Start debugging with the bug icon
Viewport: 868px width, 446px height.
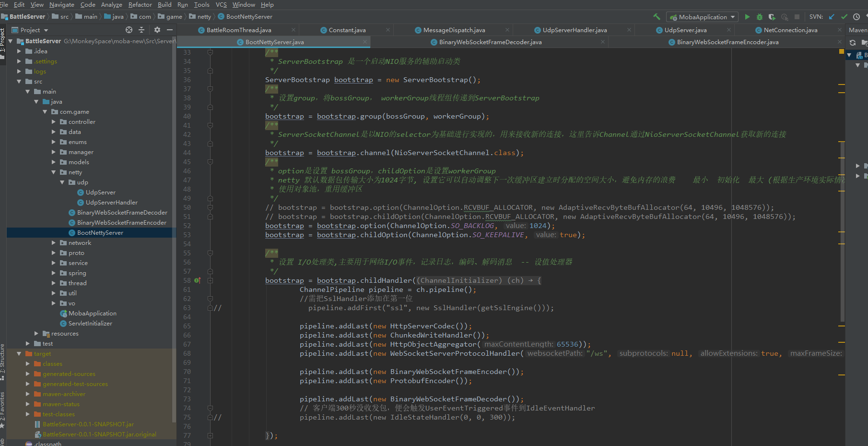click(760, 17)
